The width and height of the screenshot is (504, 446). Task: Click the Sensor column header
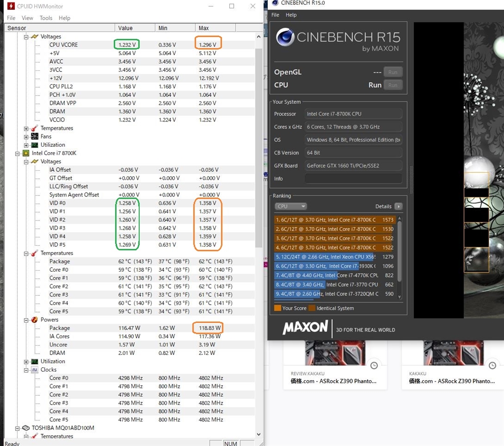pyautogui.click(x=60, y=28)
